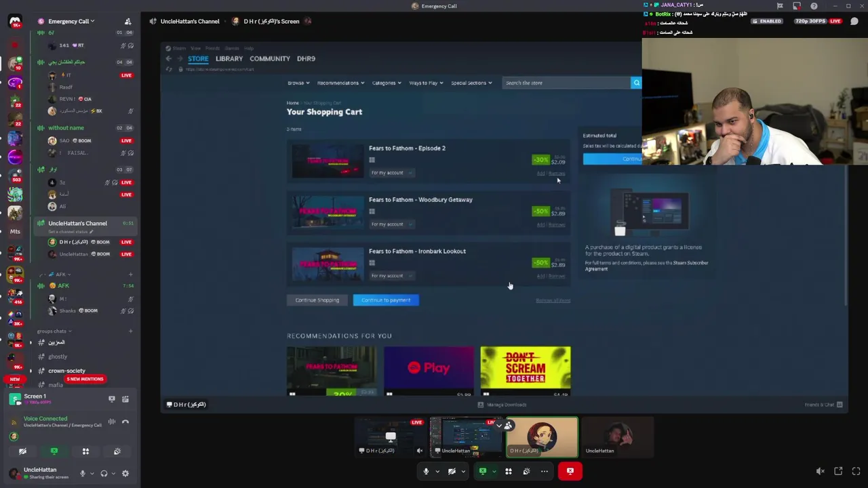This screenshot has height=488, width=868.
Task: Open stream settings icon next to Screen 1
Action: click(x=125, y=399)
